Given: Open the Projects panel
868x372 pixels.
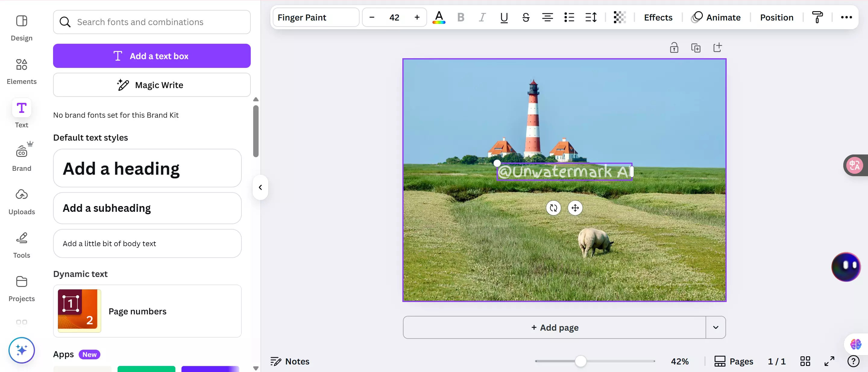Looking at the screenshot, I should (22, 289).
